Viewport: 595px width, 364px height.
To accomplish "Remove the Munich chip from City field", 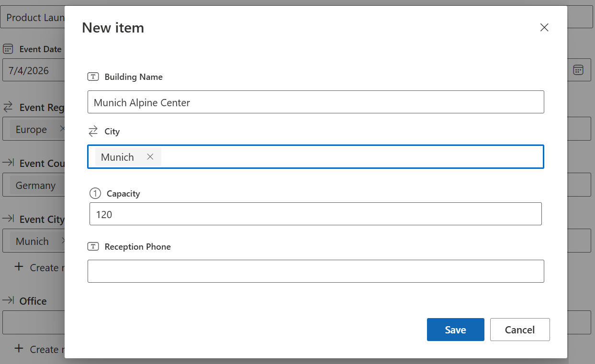I will tap(150, 157).
